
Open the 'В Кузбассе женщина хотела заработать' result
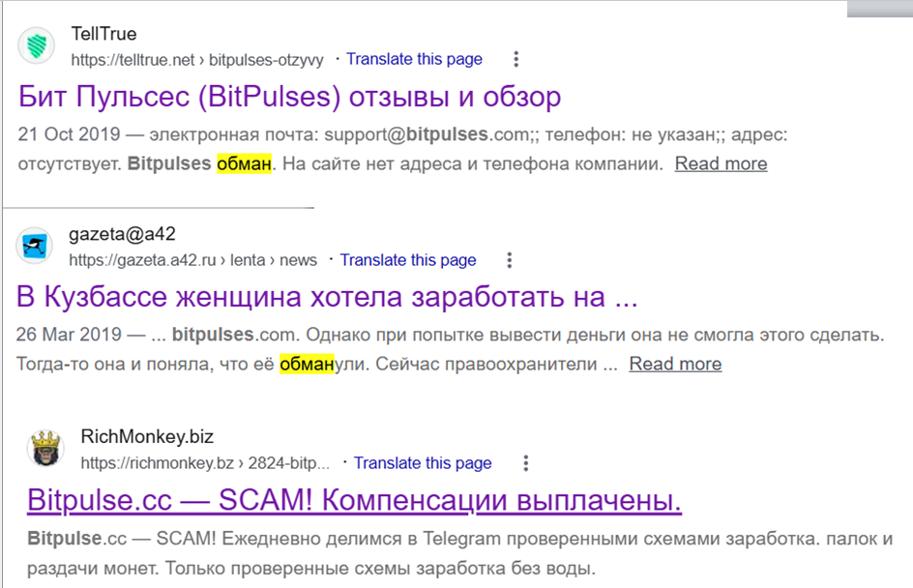327,297
